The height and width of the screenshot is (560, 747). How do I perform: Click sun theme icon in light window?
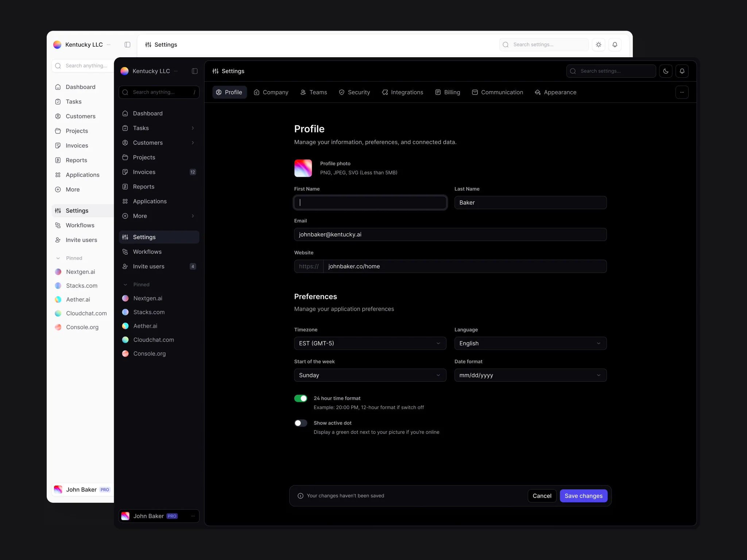[x=599, y=44]
